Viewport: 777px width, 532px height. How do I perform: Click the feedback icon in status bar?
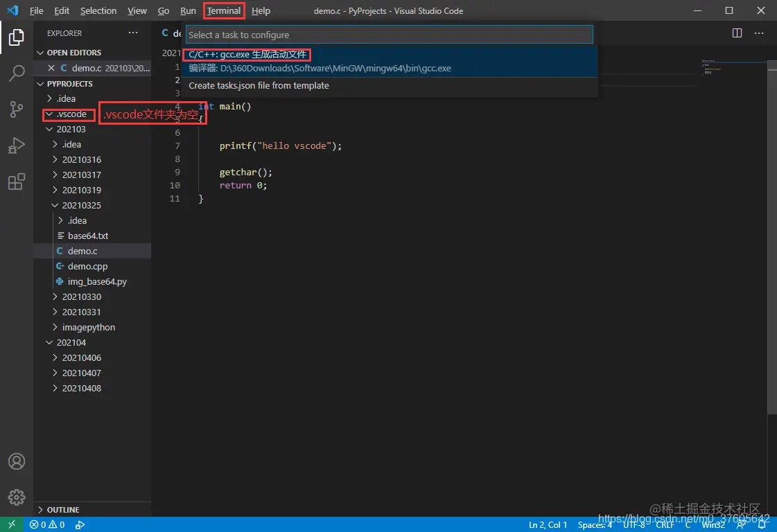pyautogui.click(x=742, y=524)
